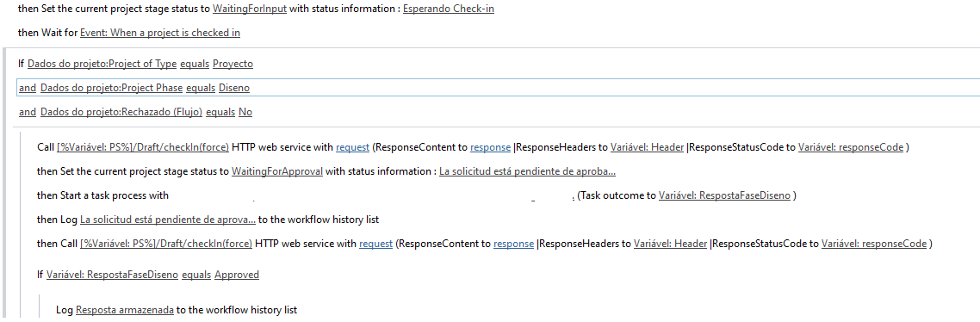Select the first Variável: Header link
Screen dimensions: 980x322
pyautogui.click(x=647, y=147)
